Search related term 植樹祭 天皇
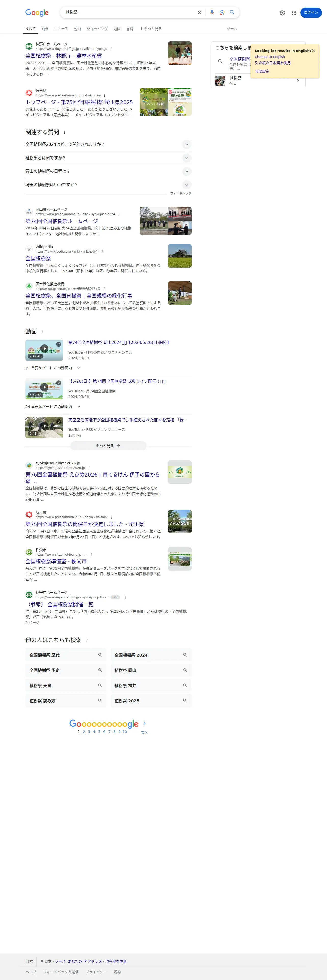This screenshot has height=980, width=327. click(x=65, y=686)
